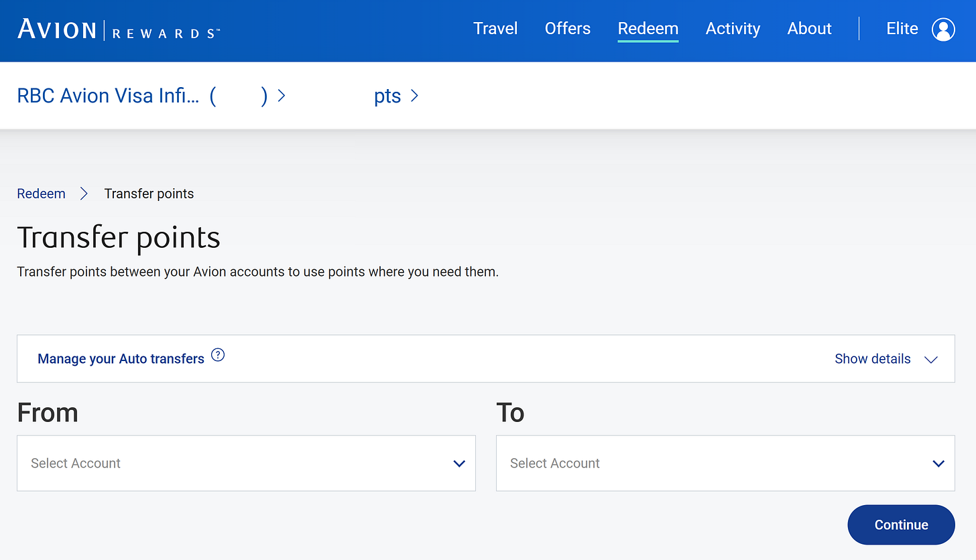976x560 pixels.
Task: Open the About menu
Action: (x=809, y=29)
